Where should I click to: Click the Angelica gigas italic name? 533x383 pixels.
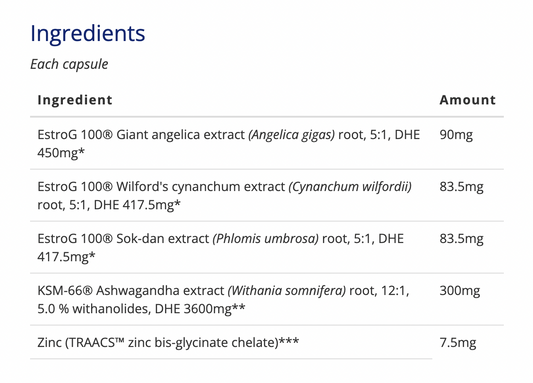click(x=291, y=135)
